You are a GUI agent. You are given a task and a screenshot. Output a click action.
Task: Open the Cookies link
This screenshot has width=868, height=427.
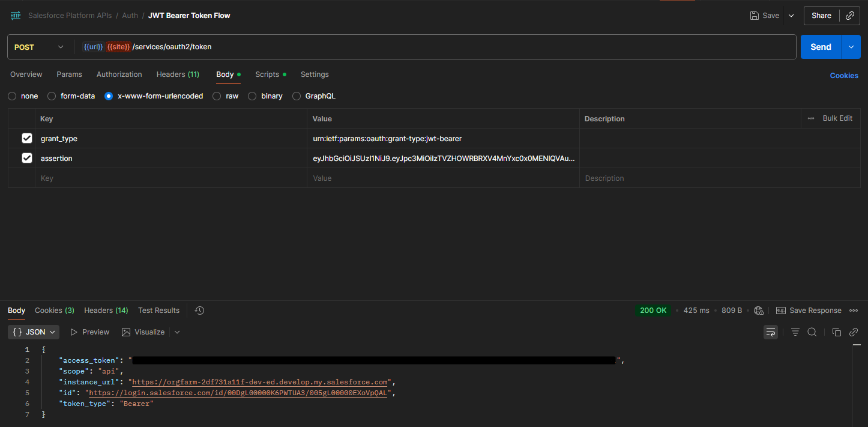pos(844,76)
